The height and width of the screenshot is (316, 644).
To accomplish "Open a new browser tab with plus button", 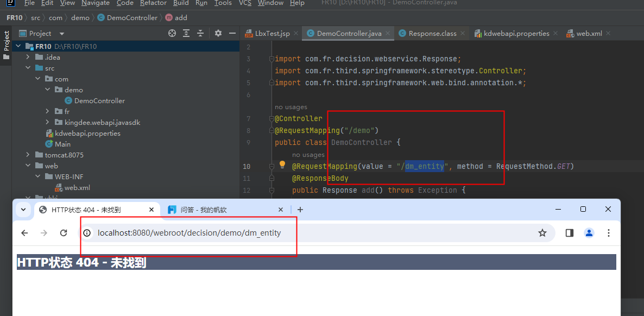I will [300, 210].
